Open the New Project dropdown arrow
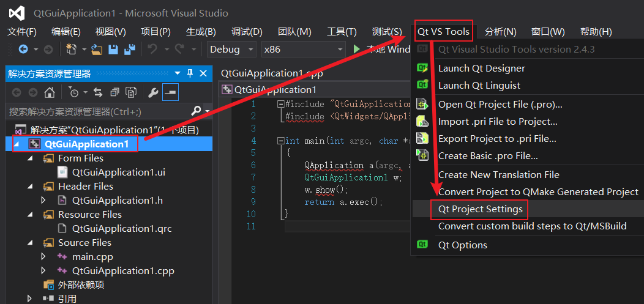 click(x=84, y=50)
